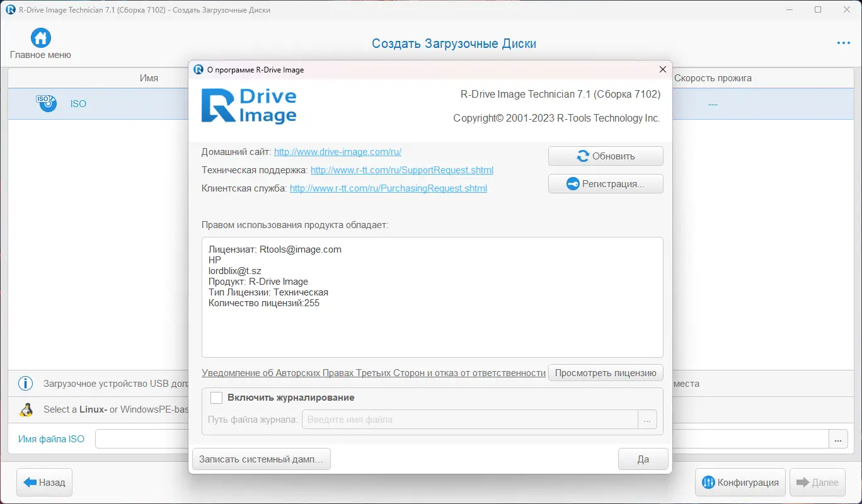Click the log file path input field
862x504 pixels.
pos(470,420)
